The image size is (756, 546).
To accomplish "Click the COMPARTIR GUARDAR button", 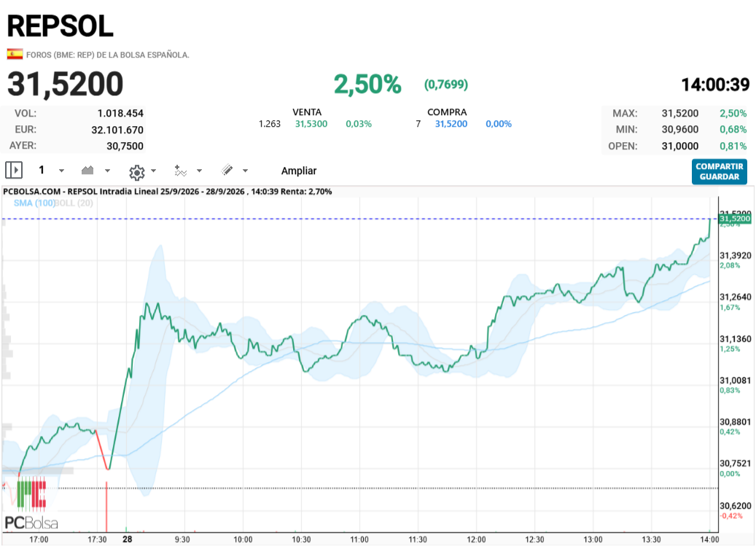I will point(720,171).
